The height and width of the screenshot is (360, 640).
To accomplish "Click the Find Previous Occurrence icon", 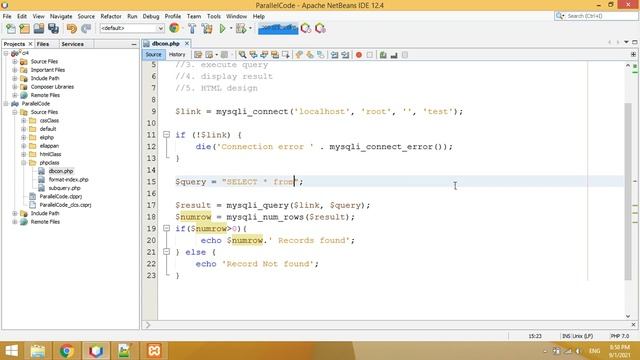I will [x=253, y=55].
